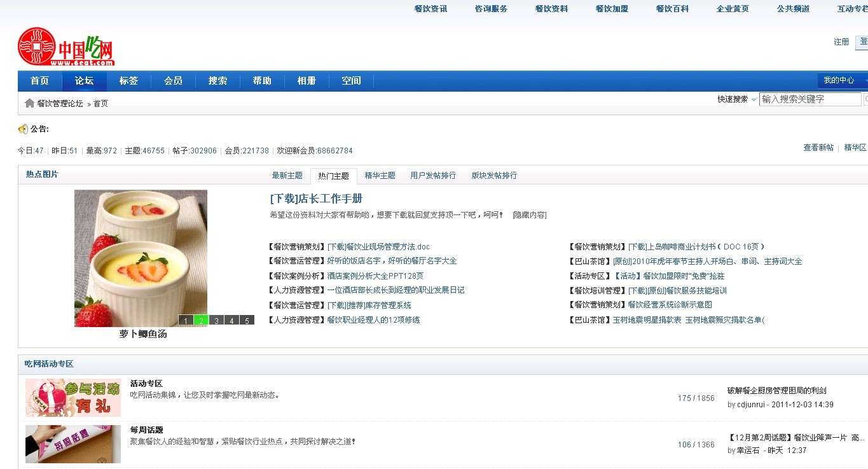868x469 pixels.
Task: Open 首页 in the blue nav bar
Action: [40, 81]
